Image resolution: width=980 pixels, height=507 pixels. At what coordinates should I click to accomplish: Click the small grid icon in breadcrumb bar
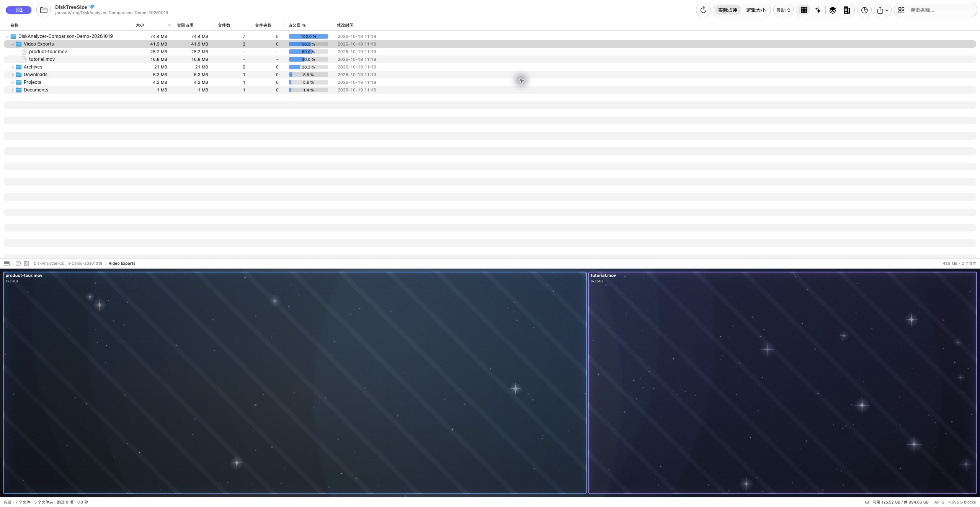(x=26, y=264)
